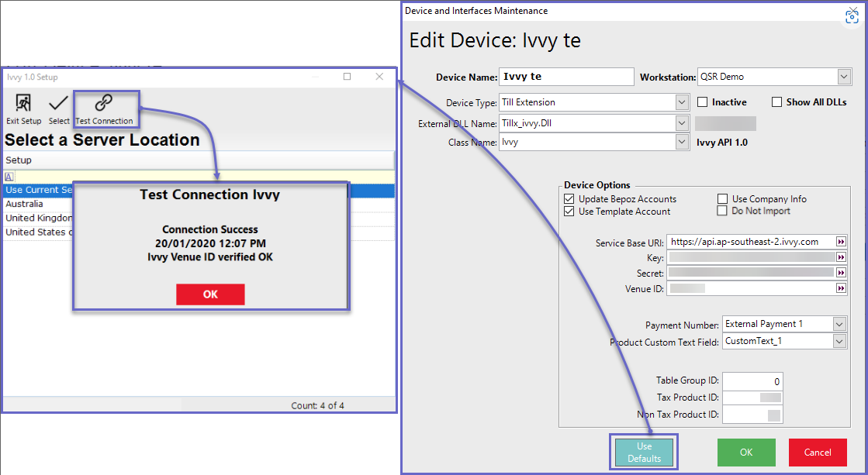Uncheck Use Template Account

[569, 212]
